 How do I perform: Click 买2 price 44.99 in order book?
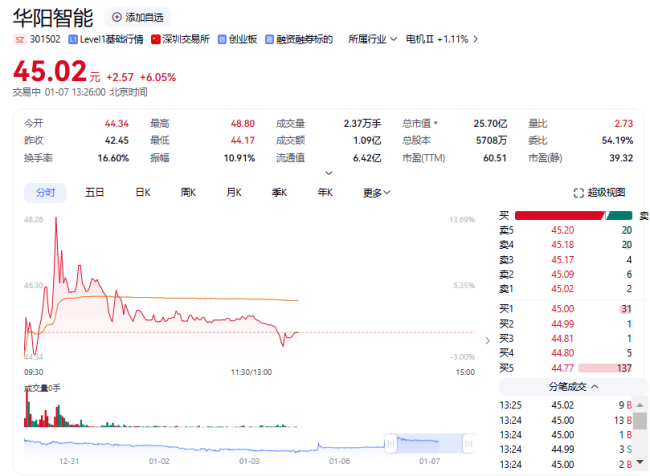pyautogui.click(x=563, y=324)
